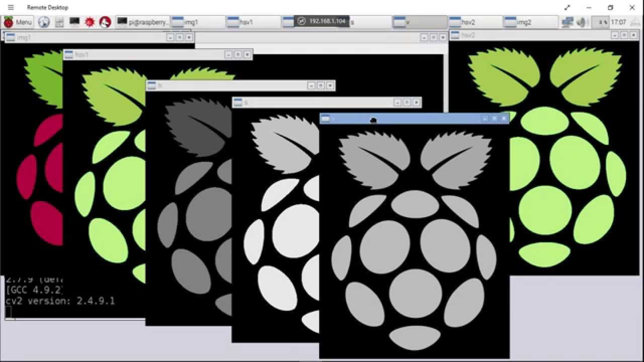The image size is (644, 362).
Task: Click the network connections tray icon
Action: (x=568, y=22)
